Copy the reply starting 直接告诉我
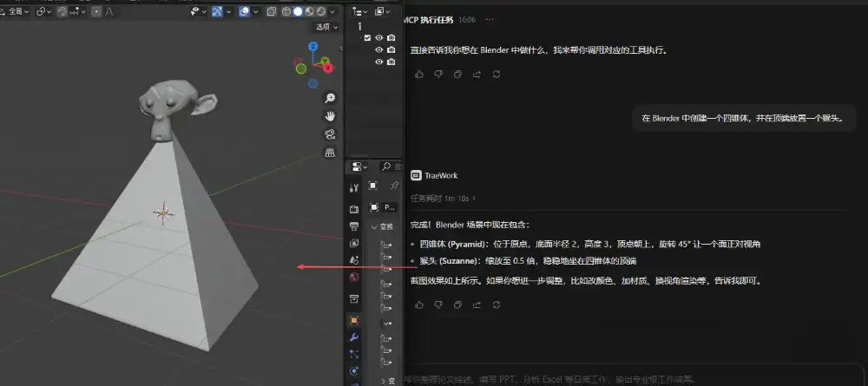 pyautogui.click(x=457, y=74)
